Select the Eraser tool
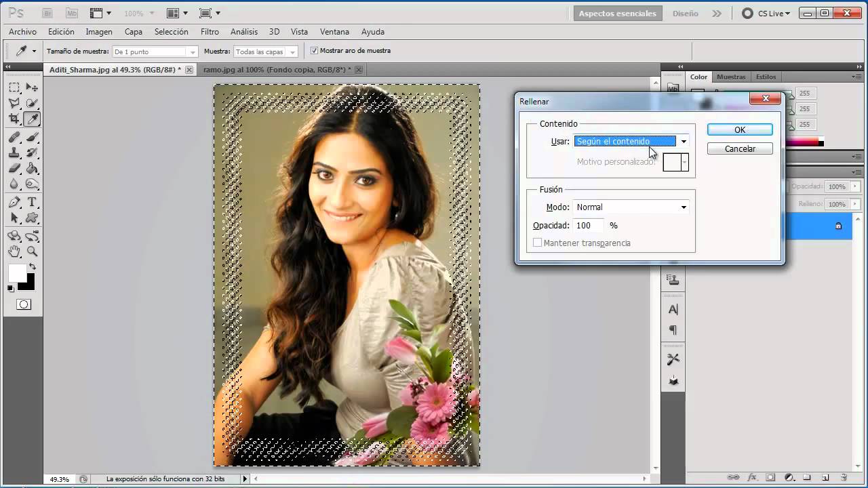 click(14, 168)
